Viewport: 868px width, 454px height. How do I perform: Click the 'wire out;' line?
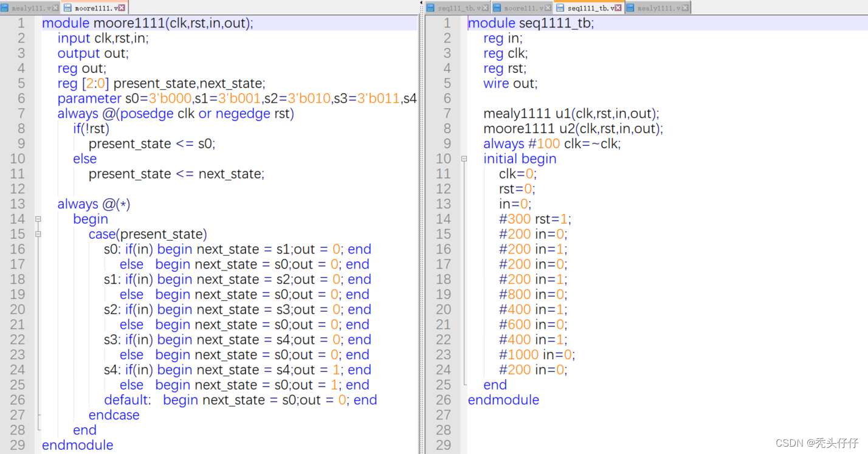point(511,83)
